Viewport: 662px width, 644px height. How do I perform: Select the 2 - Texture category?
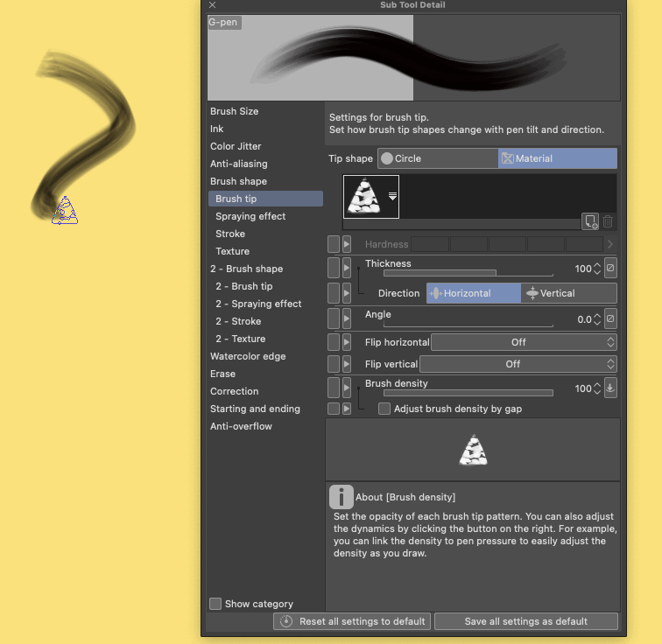coord(240,339)
